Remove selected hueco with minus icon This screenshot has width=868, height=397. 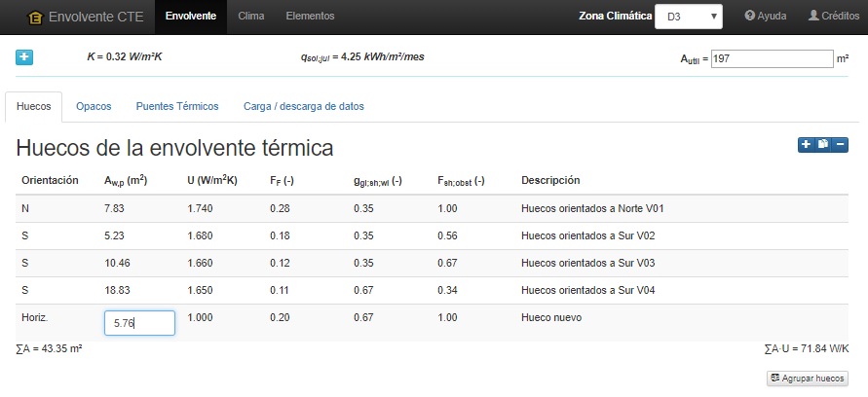[x=841, y=144]
